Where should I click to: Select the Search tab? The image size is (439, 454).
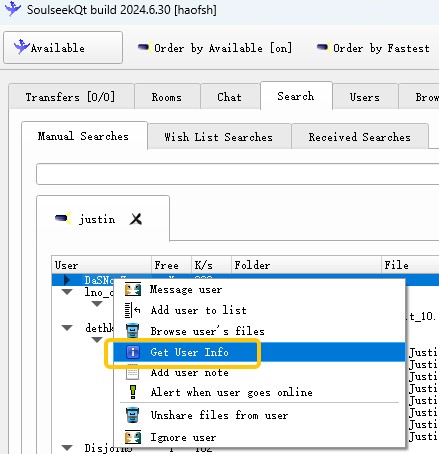[296, 96]
